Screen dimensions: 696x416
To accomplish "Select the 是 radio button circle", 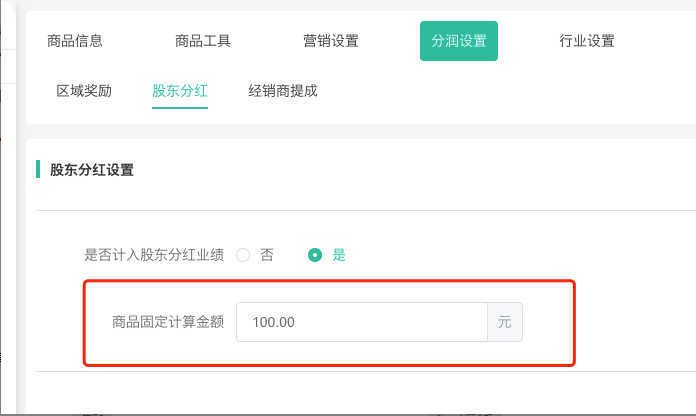I will 315,255.
